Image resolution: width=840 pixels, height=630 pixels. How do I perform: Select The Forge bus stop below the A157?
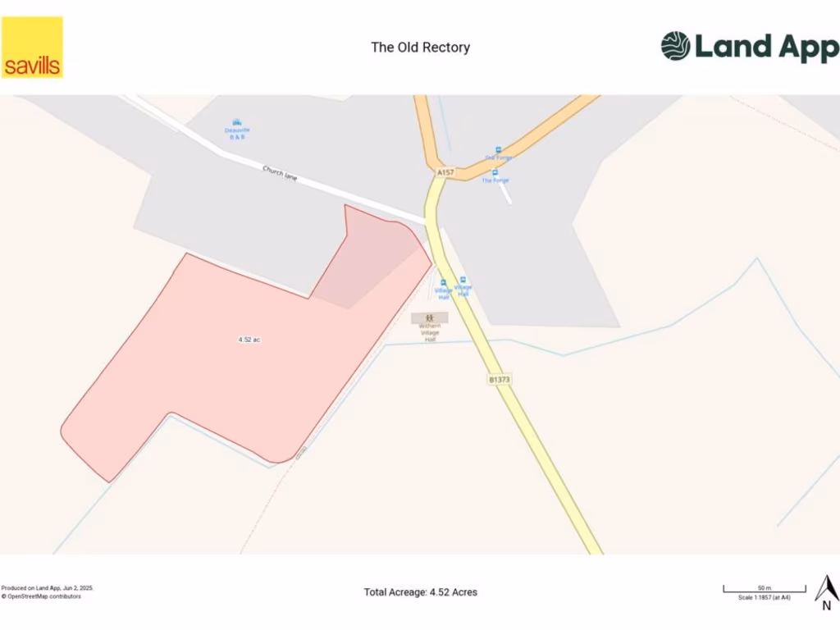tap(495, 172)
